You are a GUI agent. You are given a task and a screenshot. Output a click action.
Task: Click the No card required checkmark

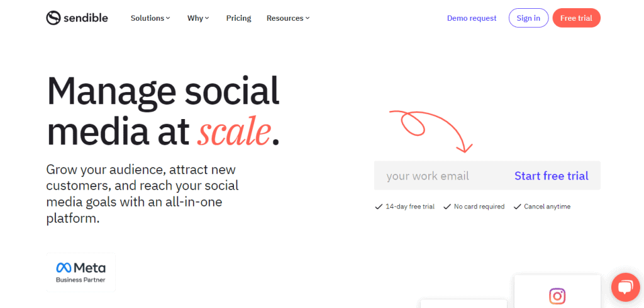click(x=447, y=207)
